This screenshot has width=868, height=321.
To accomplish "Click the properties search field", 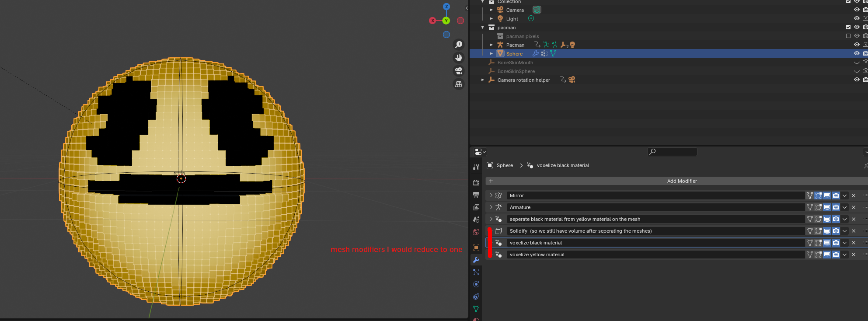I will tap(672, 152).
